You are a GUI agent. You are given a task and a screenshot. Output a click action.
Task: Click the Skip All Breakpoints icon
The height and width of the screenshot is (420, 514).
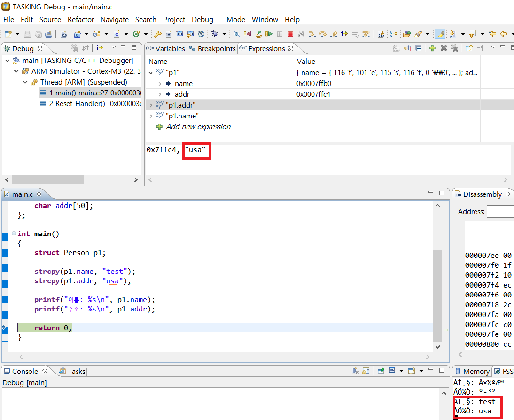[x=236, y=34]
